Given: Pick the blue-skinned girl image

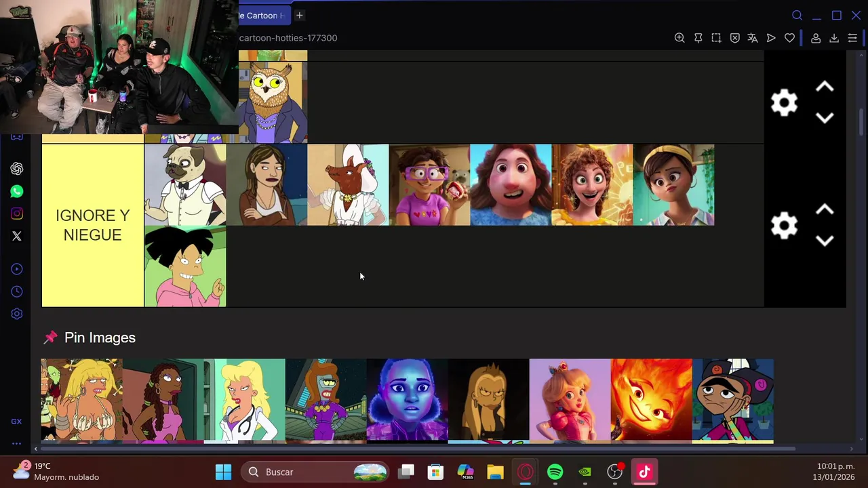Looking at the screenshot, I should click(x=407, y=401).
